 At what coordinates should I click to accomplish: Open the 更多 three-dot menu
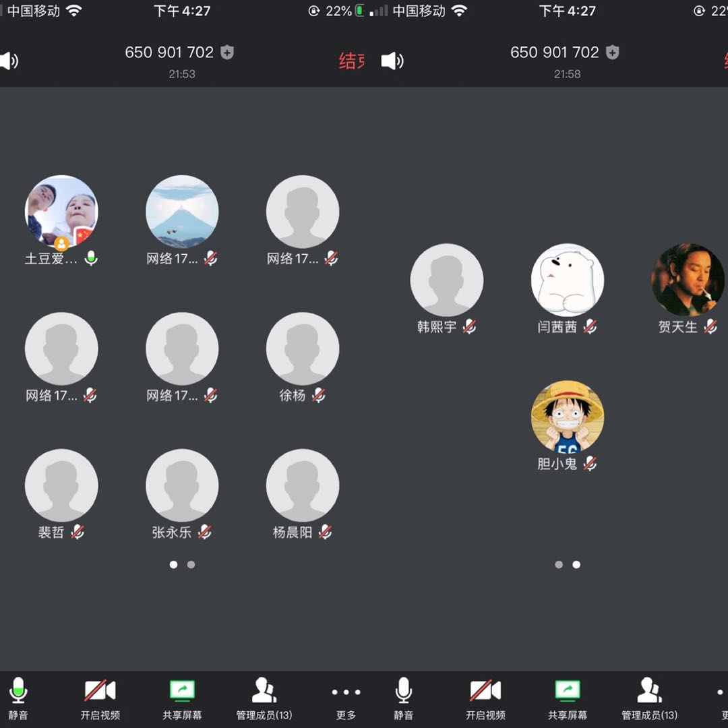346,693
